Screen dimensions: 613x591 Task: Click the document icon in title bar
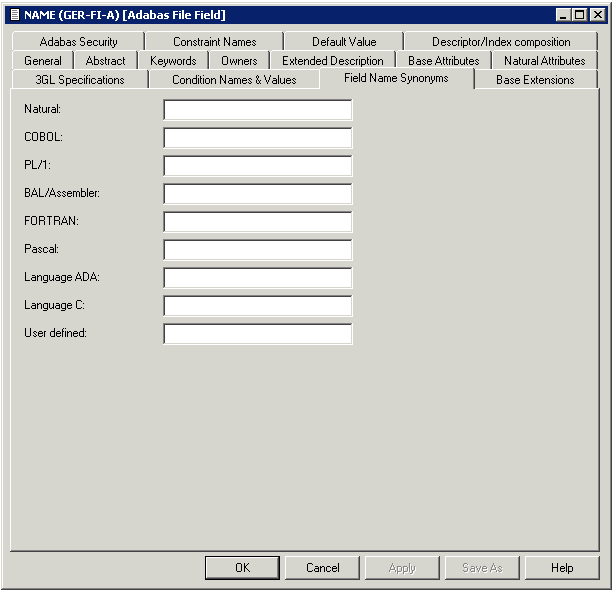click(14, 14)
